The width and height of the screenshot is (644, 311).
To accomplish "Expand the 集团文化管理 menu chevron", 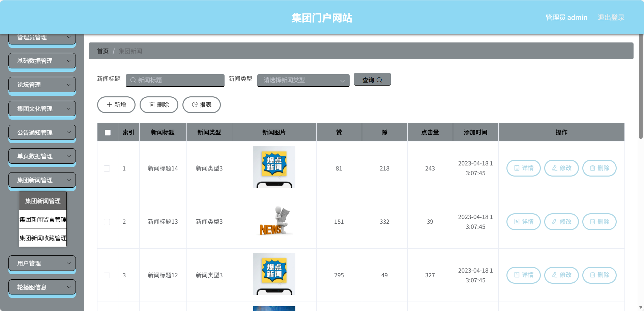I will click(x=69, y=109).
